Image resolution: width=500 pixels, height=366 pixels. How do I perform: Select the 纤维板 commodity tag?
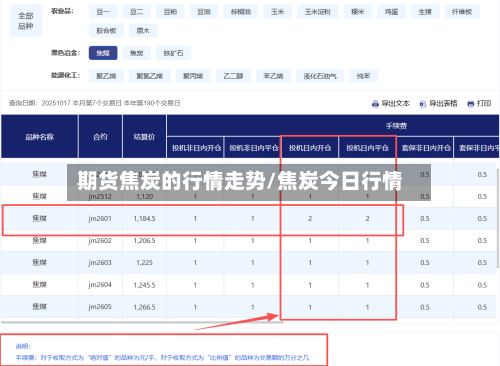462,12
